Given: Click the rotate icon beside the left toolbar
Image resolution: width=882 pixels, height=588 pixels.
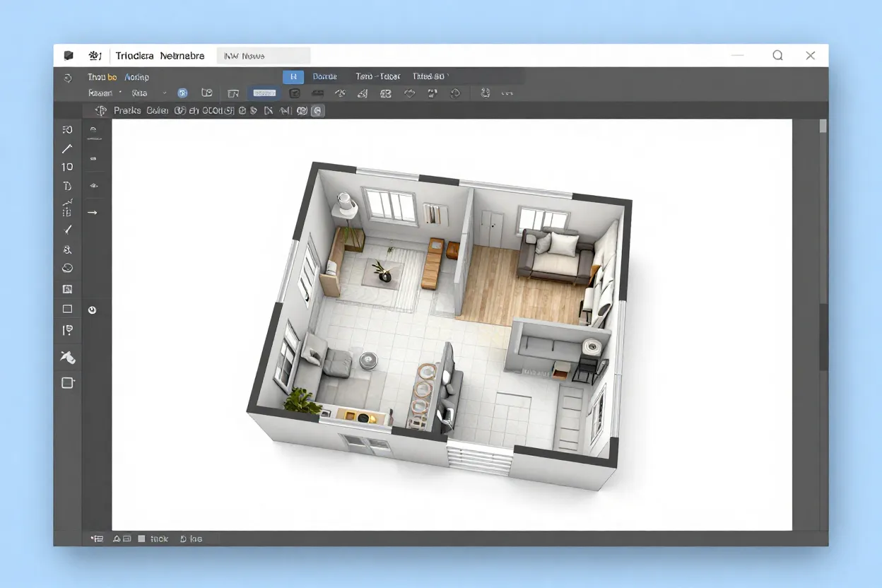Looking at the screenshot, I should tap(93, 309).
